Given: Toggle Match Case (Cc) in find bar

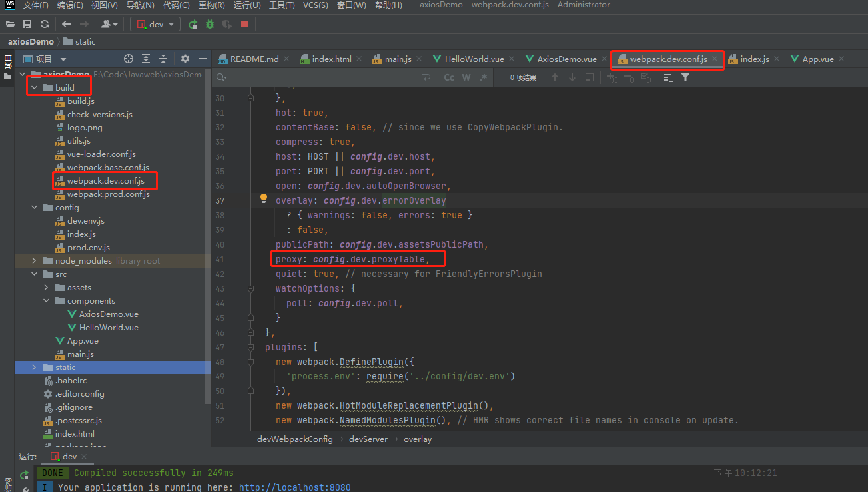Looking at the screenshot, I should pos(449,77).
